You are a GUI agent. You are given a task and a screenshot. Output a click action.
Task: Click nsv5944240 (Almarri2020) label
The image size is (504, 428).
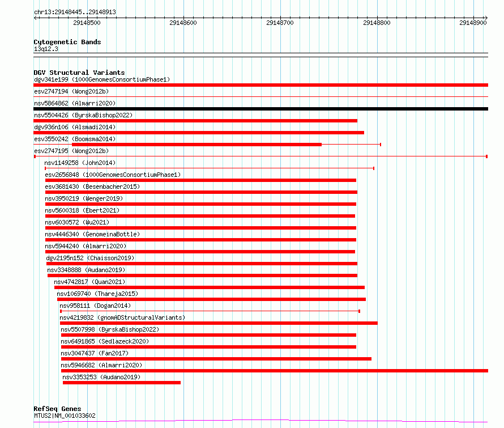(86, 246)
